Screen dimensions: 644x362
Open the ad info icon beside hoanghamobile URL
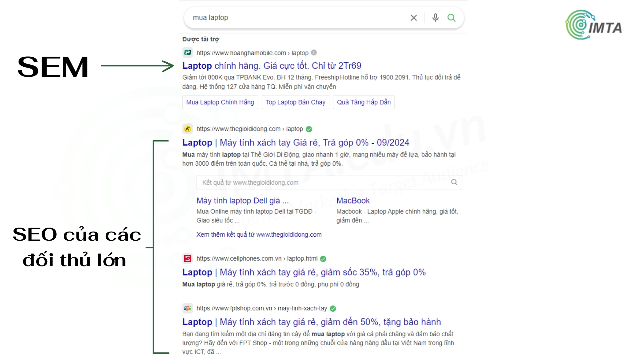(314, 52)
